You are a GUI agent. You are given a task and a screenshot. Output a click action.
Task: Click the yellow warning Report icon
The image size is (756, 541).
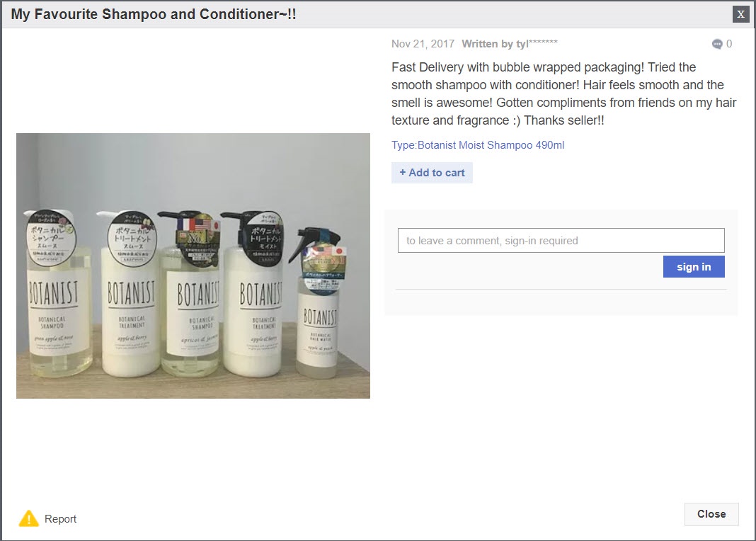tap(29, 518)
